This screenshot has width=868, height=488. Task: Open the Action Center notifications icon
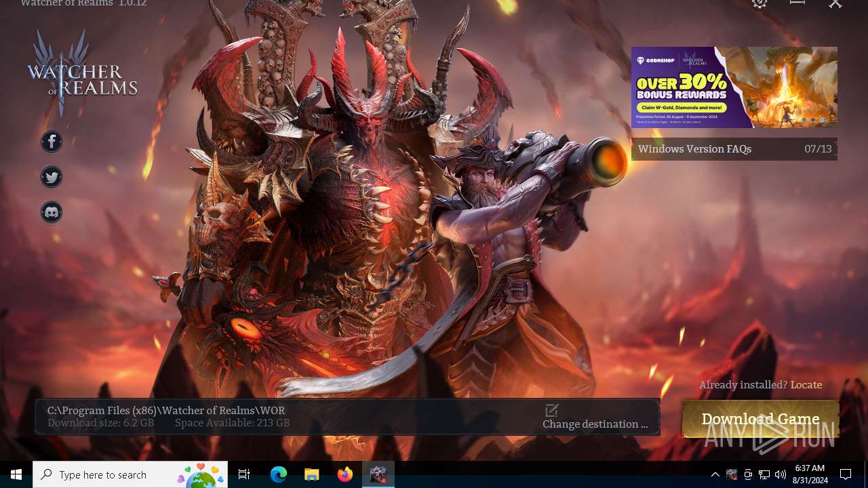[x=846, y=474]
